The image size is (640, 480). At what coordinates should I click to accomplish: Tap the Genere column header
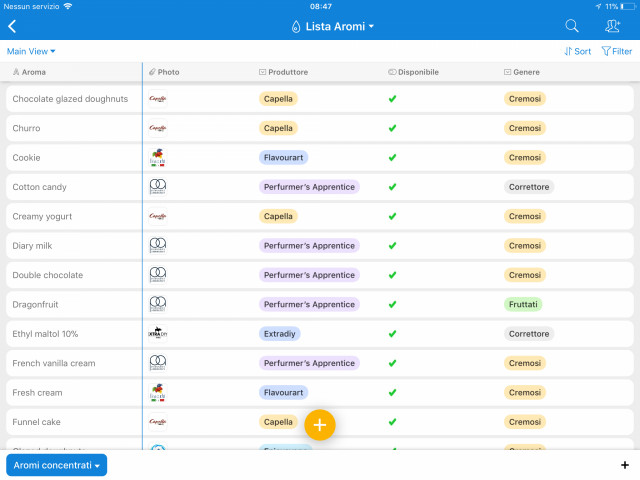(x=522, y=72)
